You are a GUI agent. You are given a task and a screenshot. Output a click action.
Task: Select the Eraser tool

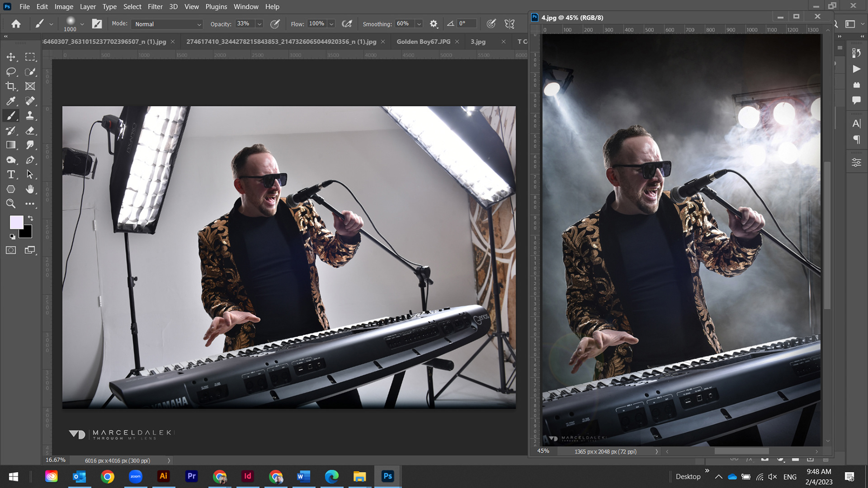coord(30,131)
